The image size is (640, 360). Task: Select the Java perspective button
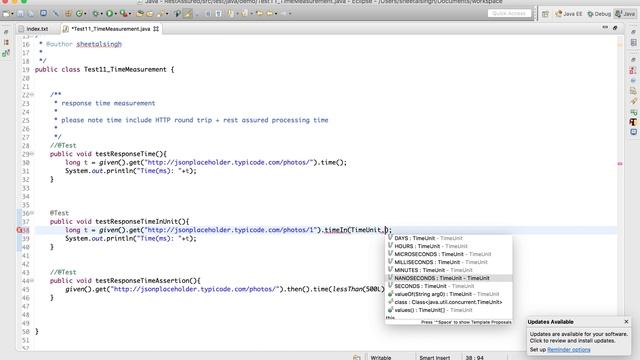click(x=625, y=14)
